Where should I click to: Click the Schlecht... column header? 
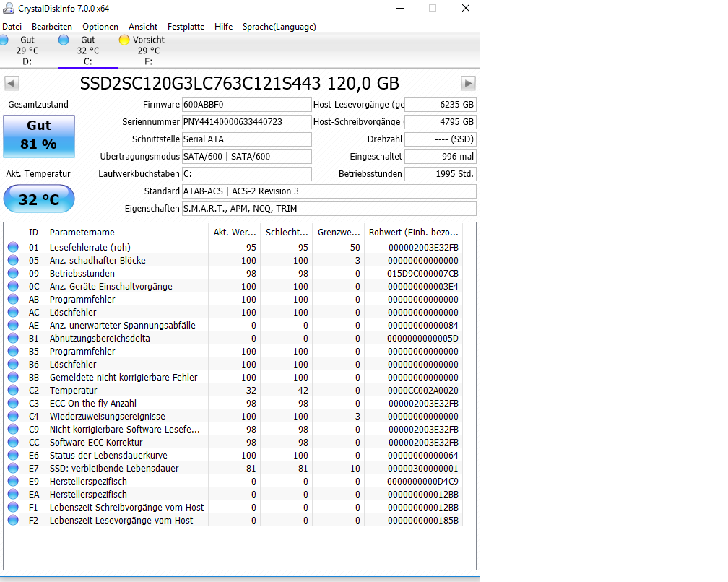point(287,232)
